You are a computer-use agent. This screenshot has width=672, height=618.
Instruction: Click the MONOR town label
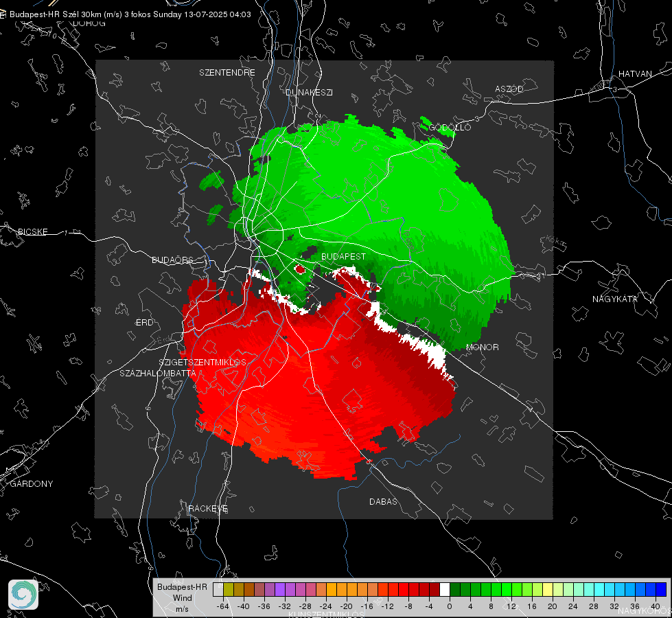pos(482,347)
